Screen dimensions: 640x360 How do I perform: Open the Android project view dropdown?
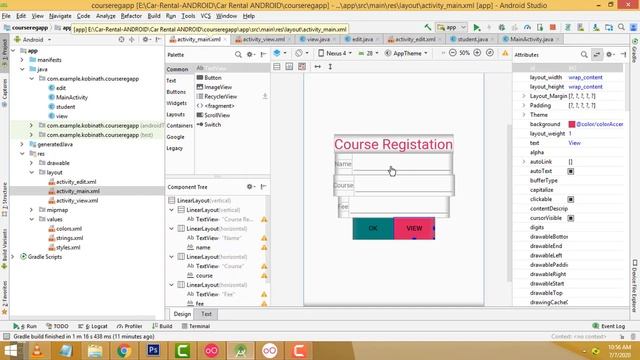coord(33,40)
